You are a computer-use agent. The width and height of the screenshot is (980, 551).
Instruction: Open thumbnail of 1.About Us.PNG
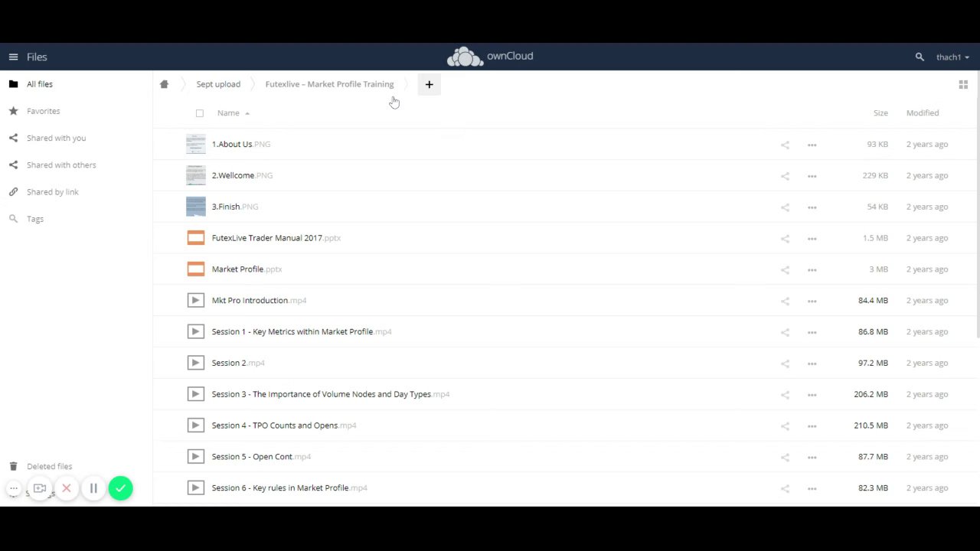point(196,144)
